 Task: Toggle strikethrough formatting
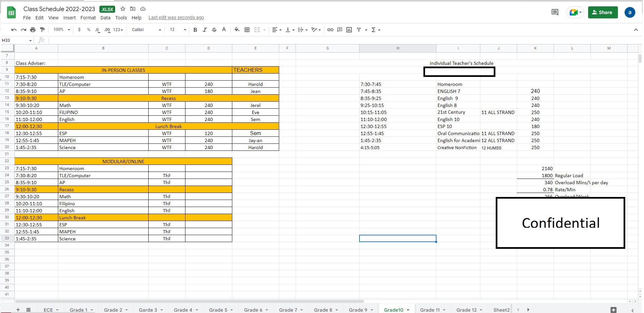pos(214,30)
